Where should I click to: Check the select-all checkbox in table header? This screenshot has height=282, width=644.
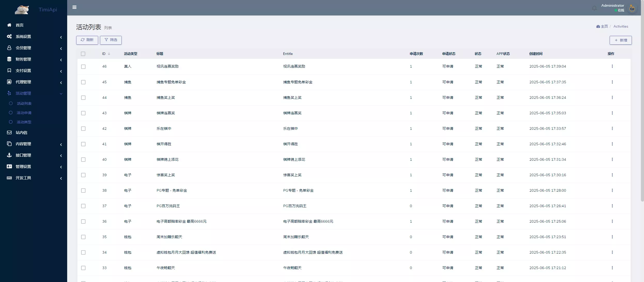point(83,54)
